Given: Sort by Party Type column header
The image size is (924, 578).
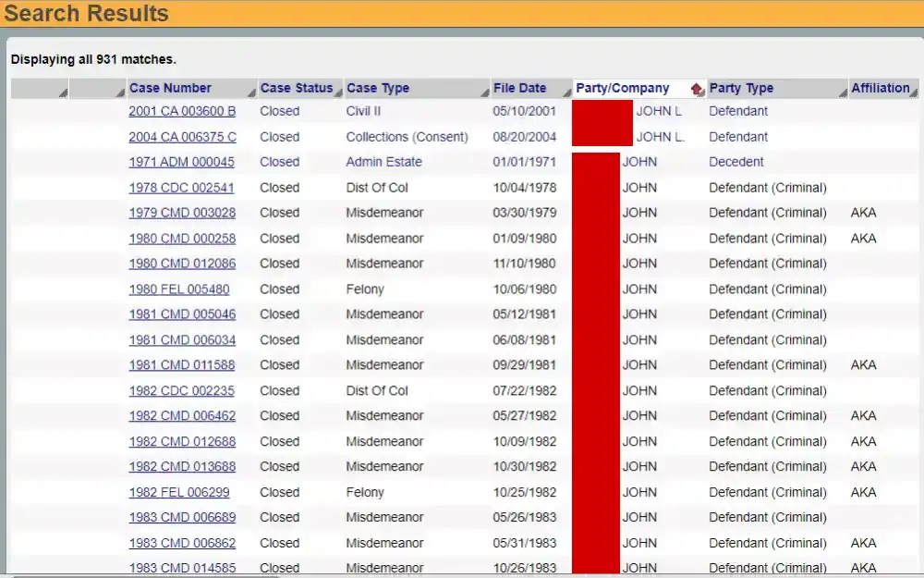Looking at the screenshot, I should click(741, 88).
